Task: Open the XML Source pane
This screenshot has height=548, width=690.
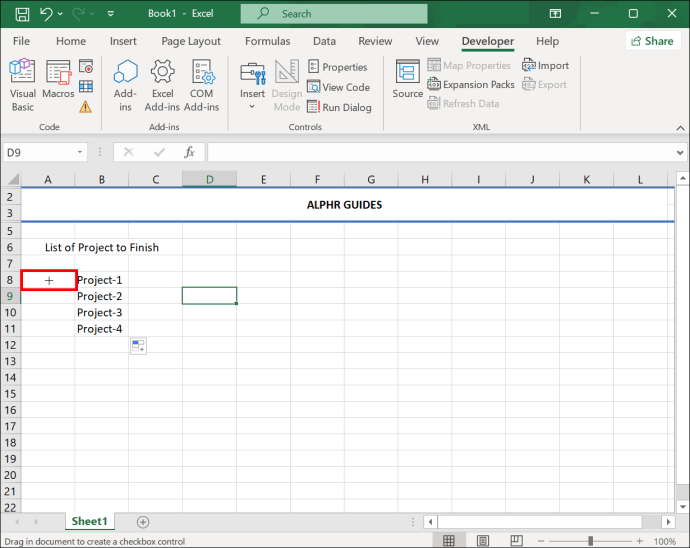Action: tap(407, 79)
